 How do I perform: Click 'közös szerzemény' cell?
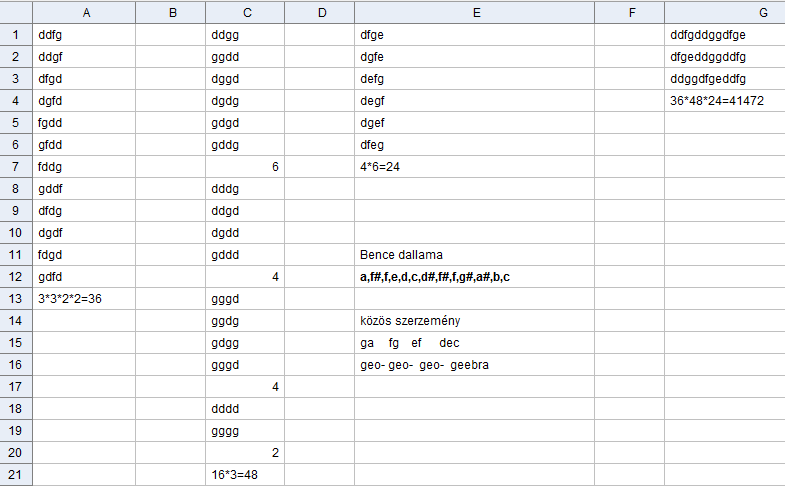475,320
